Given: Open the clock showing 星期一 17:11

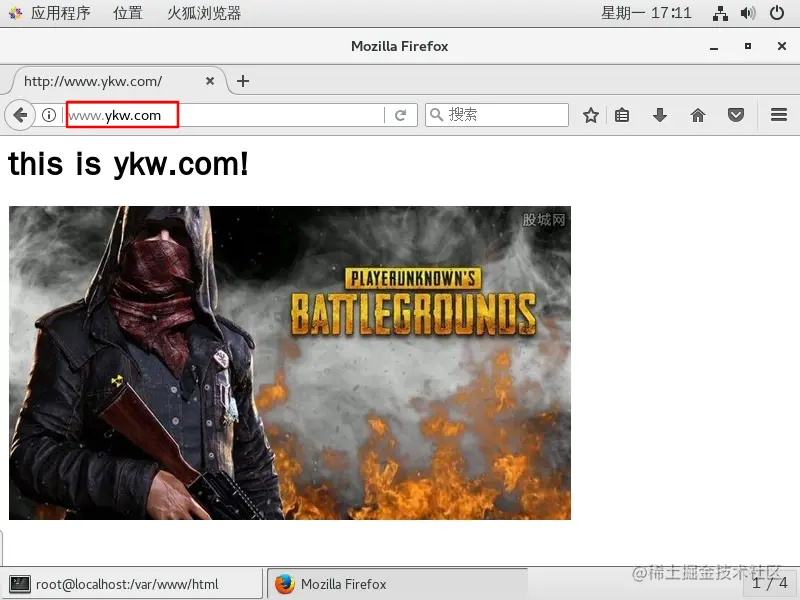Looking at the screenshot, I should pos(646,13).
